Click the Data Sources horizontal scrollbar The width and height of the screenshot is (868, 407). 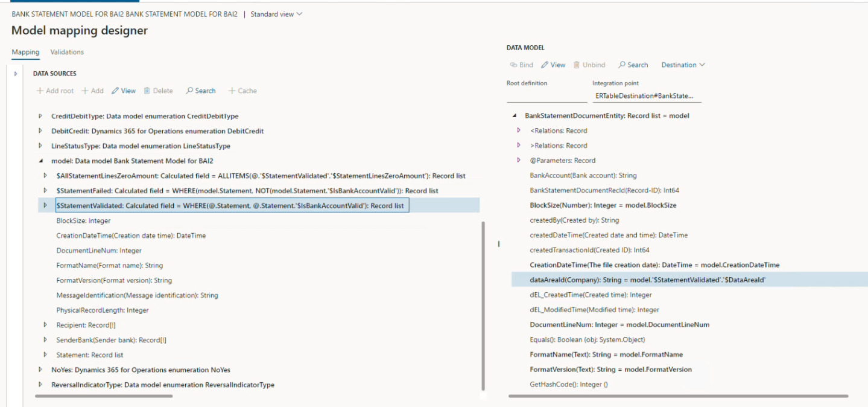click(104, 396)
